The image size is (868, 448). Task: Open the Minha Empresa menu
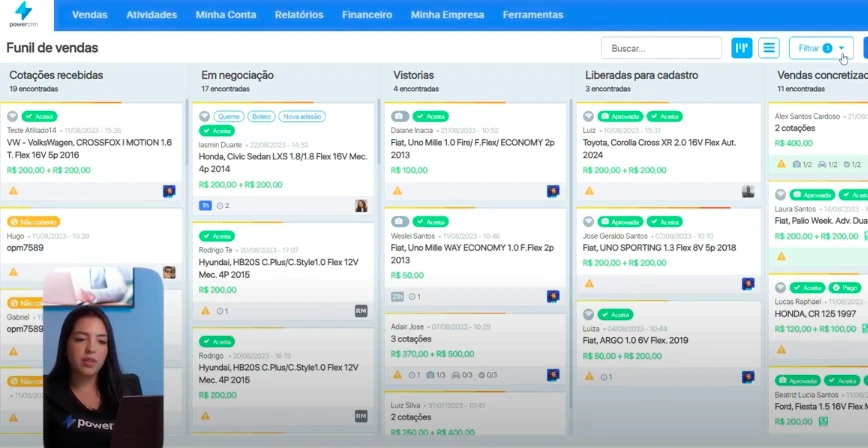(x=447, y=15)
